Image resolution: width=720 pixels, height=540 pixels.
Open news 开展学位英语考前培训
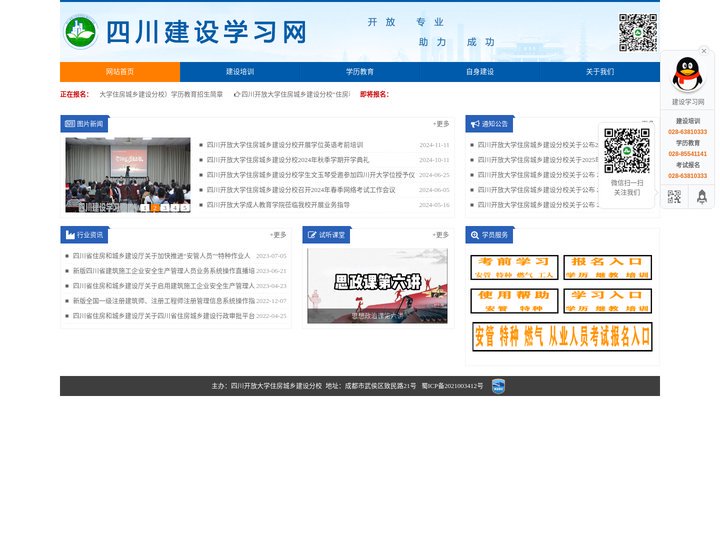tap(285, 145)
